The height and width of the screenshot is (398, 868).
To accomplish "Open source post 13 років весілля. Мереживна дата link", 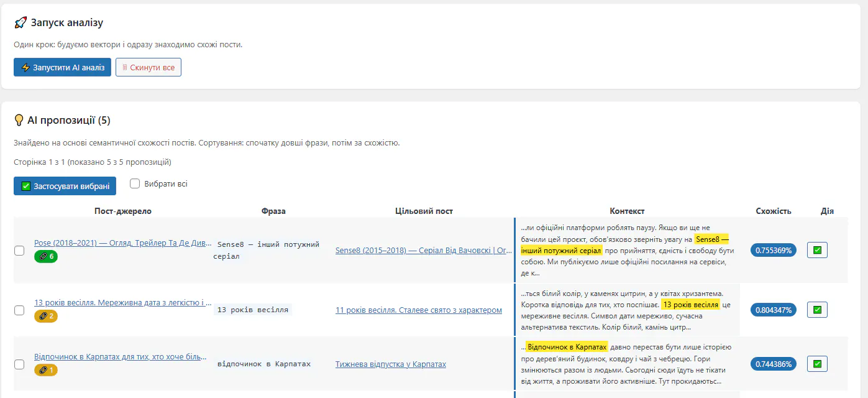I will [x=122, y=302].
